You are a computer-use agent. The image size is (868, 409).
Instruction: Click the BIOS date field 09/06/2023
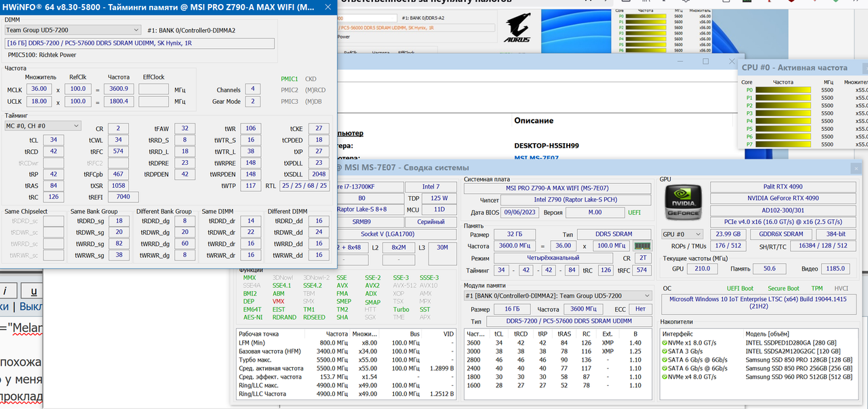(x=518, y=212)
